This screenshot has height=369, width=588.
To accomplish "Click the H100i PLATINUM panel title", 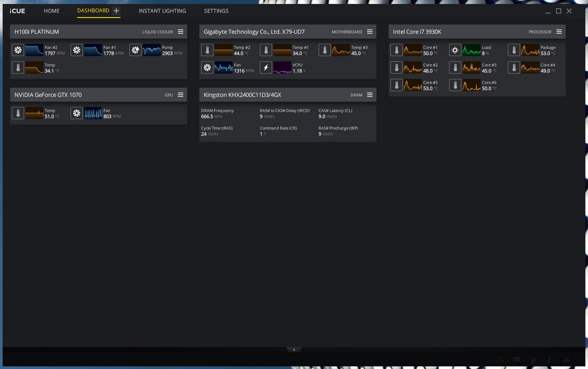I will click(37, 32).
